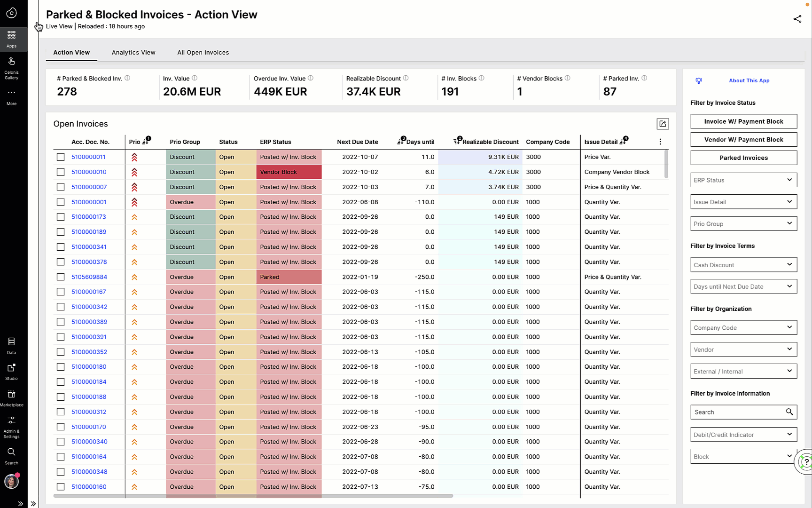Open Studio in sidebar
Screen dimensions: 812x508
click(x=11, y=372)
